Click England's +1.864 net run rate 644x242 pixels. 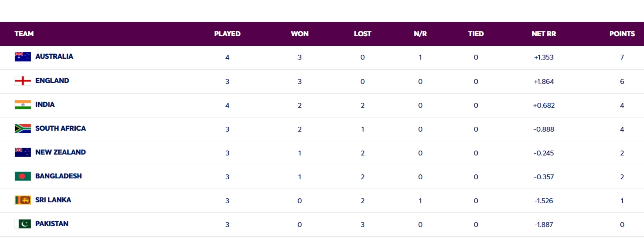coord(544,81)
